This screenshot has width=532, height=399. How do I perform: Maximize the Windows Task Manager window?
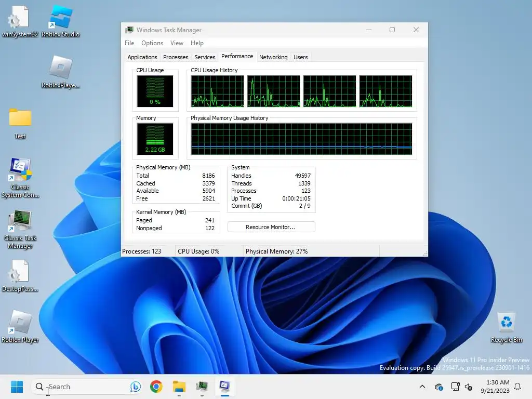392,30
